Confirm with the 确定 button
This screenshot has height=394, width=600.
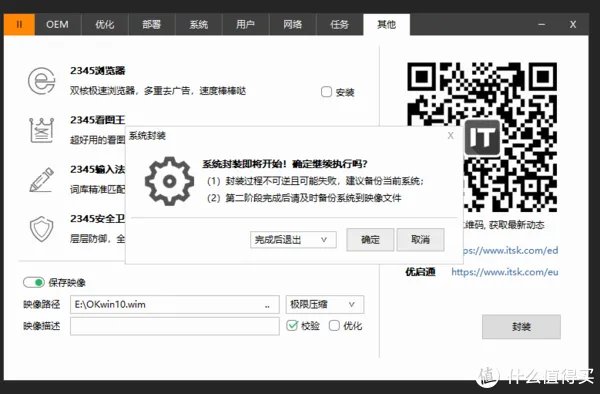pyautogui.click(x=370, y=240)
